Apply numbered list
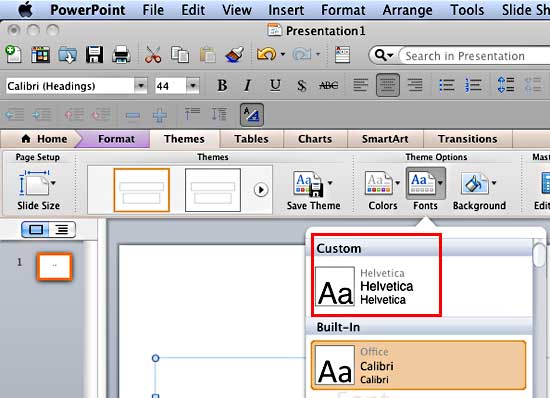 (x=473, y=85)
